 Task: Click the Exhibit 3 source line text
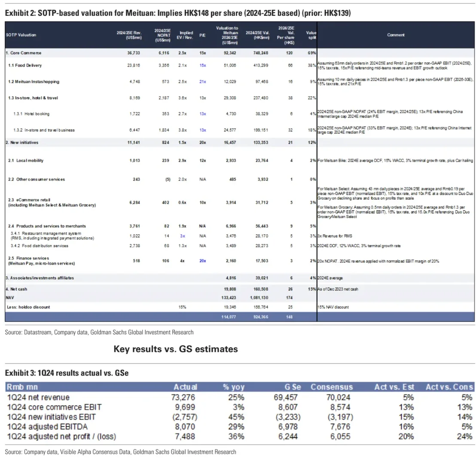(120, 452)
